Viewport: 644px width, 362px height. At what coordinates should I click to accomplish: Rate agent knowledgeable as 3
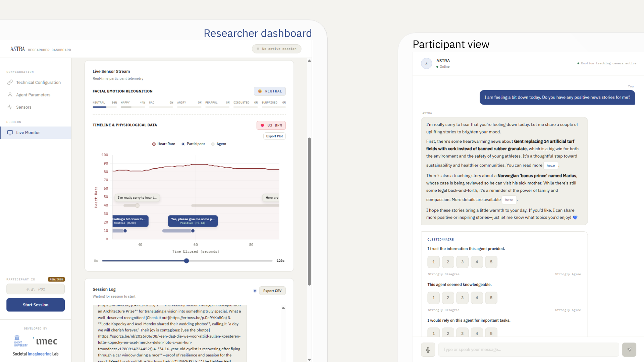point(463,298)
